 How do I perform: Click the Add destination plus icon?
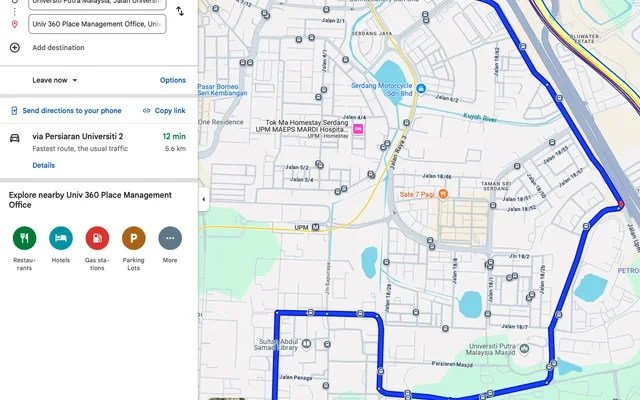[x=15, y=47]
